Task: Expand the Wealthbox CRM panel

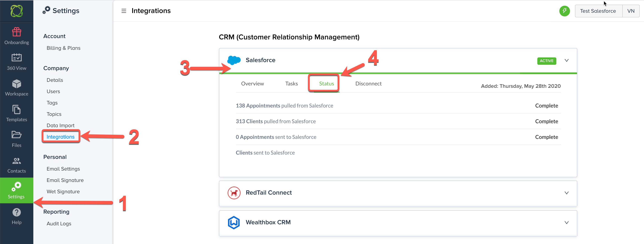Action: [566, 222]
